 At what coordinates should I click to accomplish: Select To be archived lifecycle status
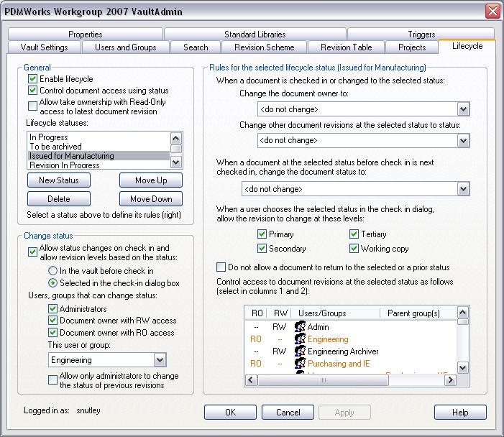click(x=98, y=147)
